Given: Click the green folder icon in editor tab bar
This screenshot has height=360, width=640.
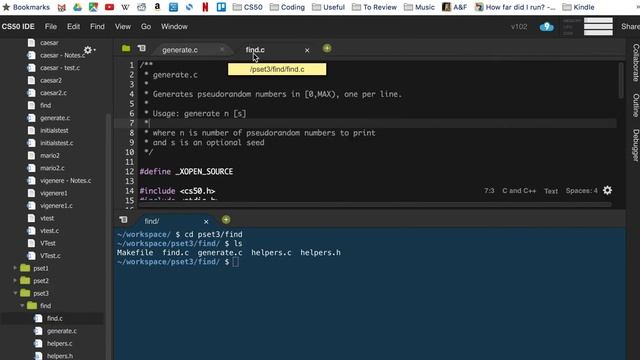Looking at the screenshot, I should (x=126, y=48).
